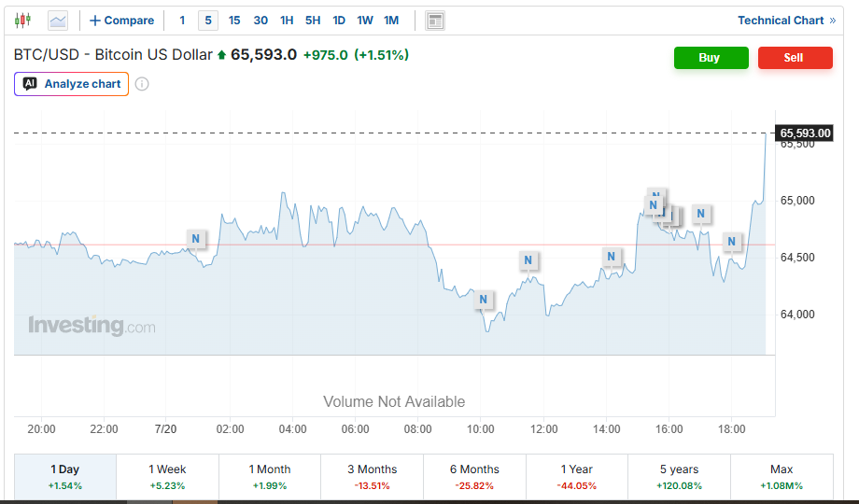Switch to the 1 Year range tab
The width and height of the screenshot is (859, 504).
click(x=576, y=477)
